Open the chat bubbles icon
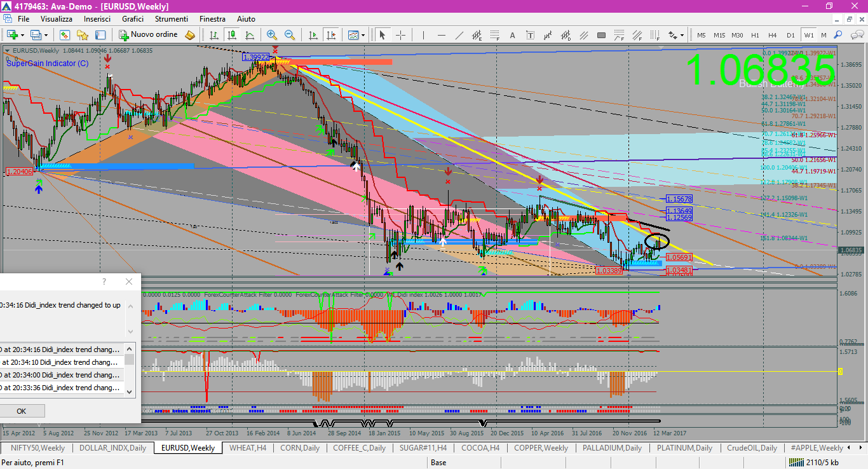Screen dimensions: 868x469 (857, 35)
